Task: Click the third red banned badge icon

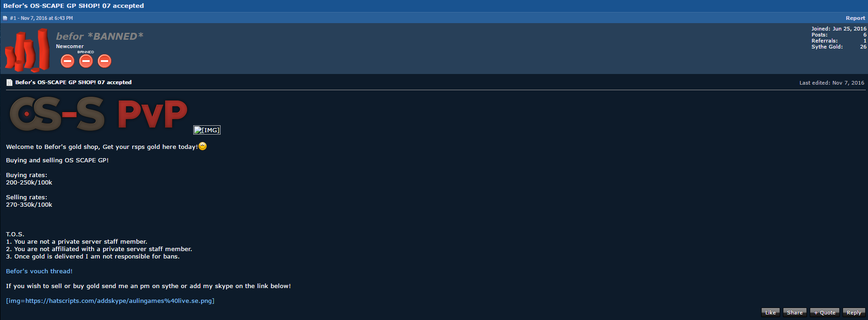Action: click(x=105, y=61)
